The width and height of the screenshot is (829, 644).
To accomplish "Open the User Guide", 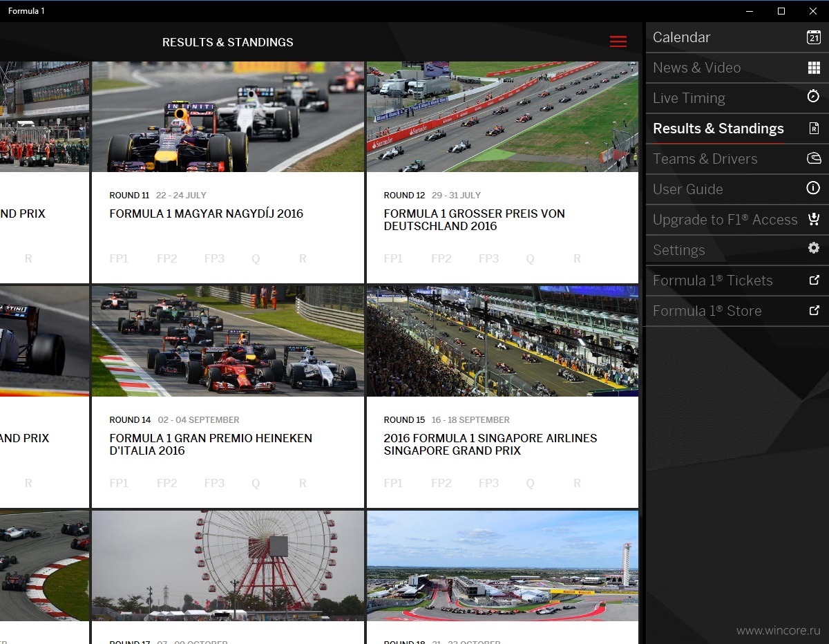I will tap(737, 189).
